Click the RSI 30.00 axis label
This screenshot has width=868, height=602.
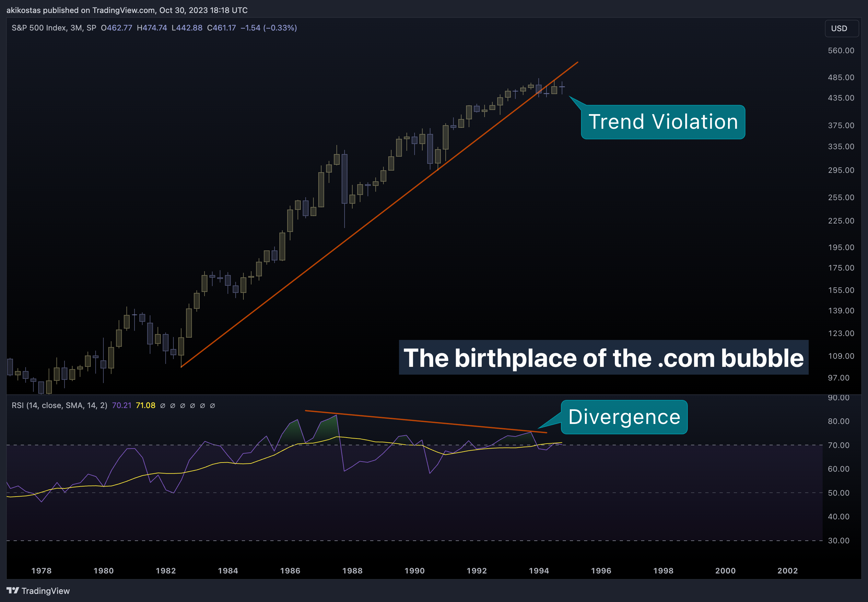pos(839,540)
